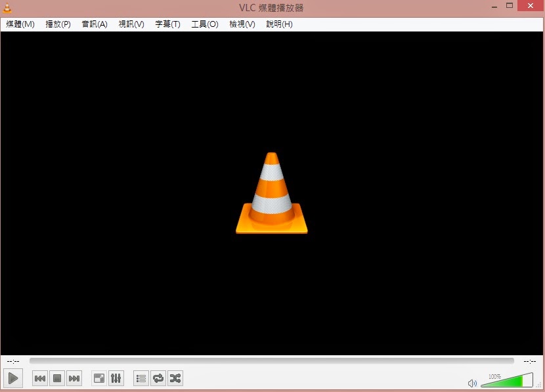This screenshot has height=392, width=545.
Task: Skip to next media track
Action: click(x=74, y=378)
